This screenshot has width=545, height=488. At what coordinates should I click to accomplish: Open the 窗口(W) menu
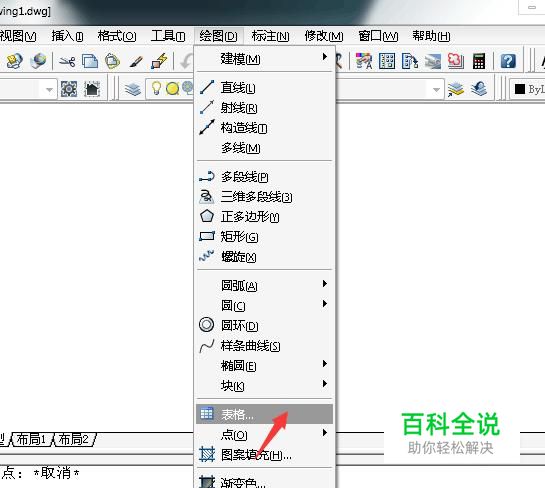(378, 36)
